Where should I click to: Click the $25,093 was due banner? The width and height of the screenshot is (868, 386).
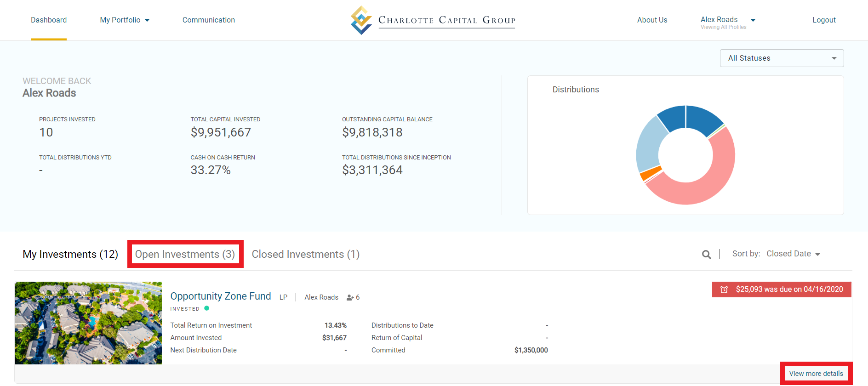(x=782, y=289)
